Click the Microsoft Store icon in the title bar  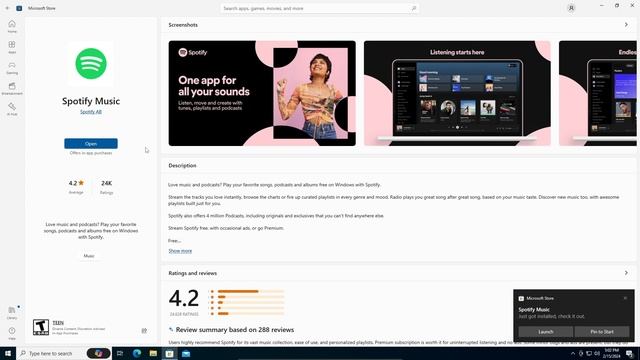[19, 8]
